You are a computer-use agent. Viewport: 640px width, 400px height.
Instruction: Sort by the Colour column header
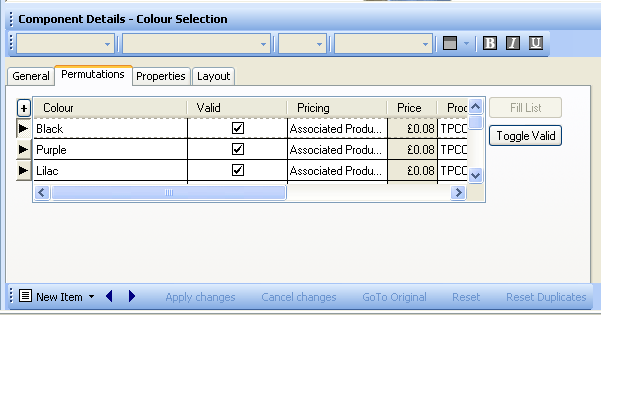point(110,108)
